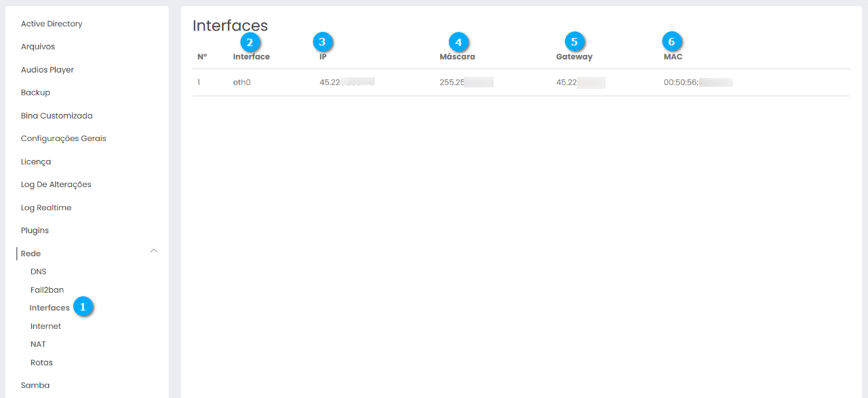Select the Internet submenu entry
This screenshot has height=398, width=868.
click(x=45, y=326)
